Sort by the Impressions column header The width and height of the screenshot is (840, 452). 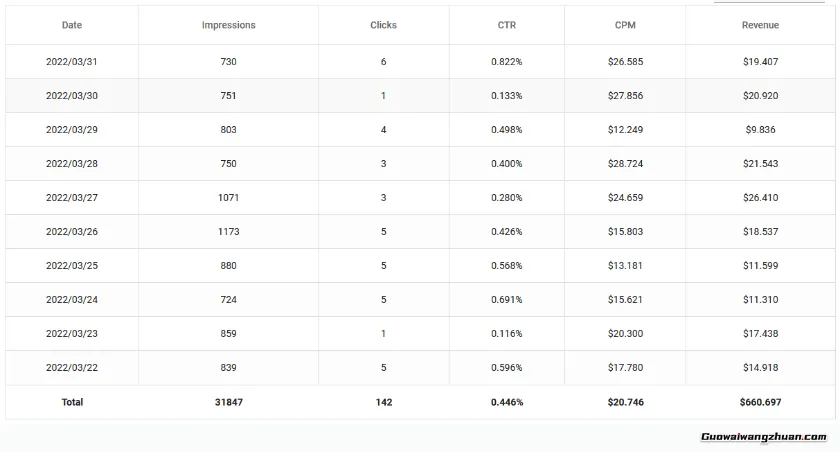pos(228,25)
